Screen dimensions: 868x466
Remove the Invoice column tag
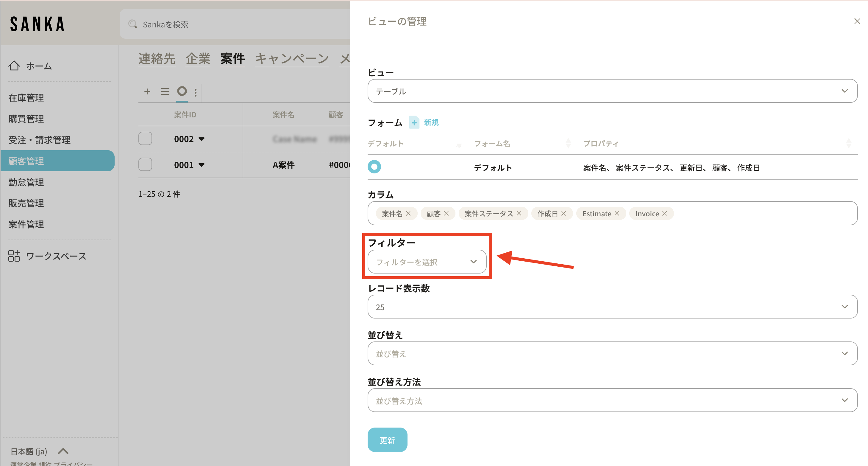point(664,213)
